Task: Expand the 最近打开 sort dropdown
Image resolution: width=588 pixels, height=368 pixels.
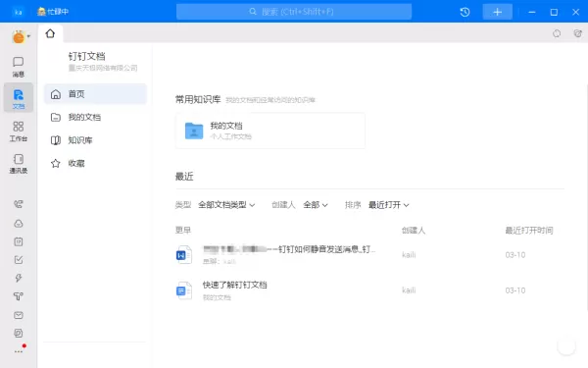Action: pos(388,205)
